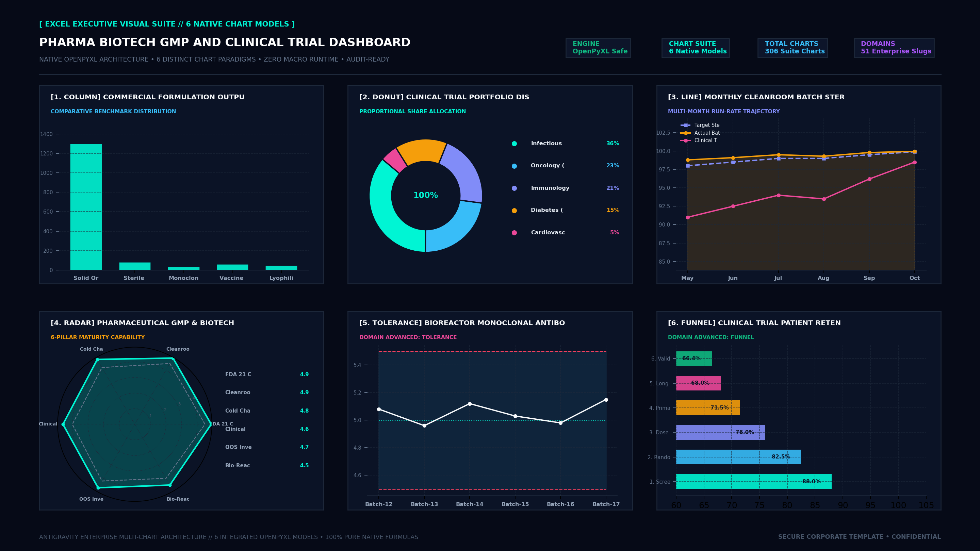Click the 6-PILLAR MATURITY CAPABILITY subtitle
The width and height of the screenshot is (980, 551).
98,337
